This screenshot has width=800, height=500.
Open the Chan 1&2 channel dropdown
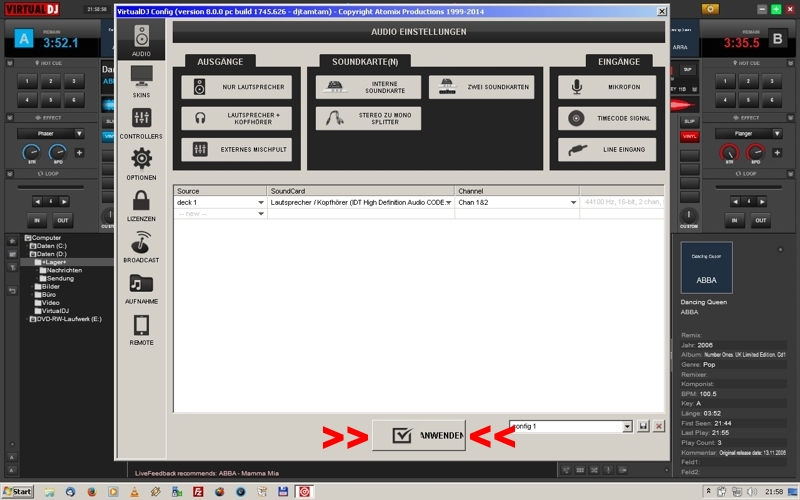click(573, 203)
